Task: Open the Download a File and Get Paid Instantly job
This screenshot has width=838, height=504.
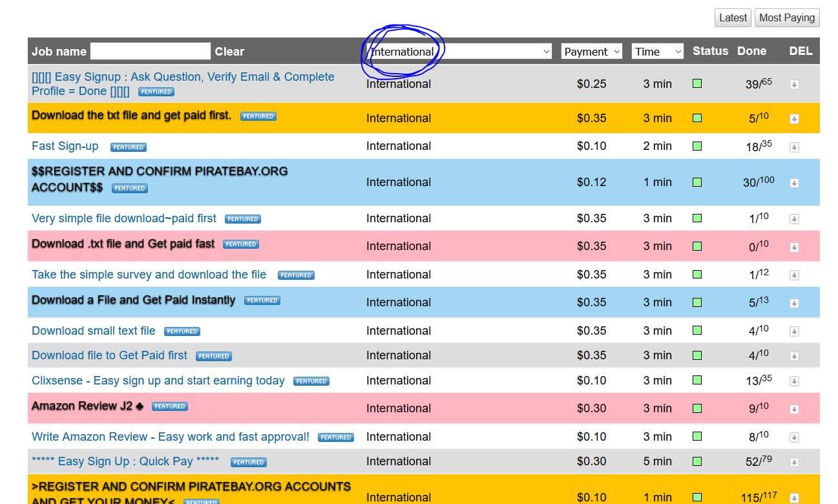Action: point(133,300)
